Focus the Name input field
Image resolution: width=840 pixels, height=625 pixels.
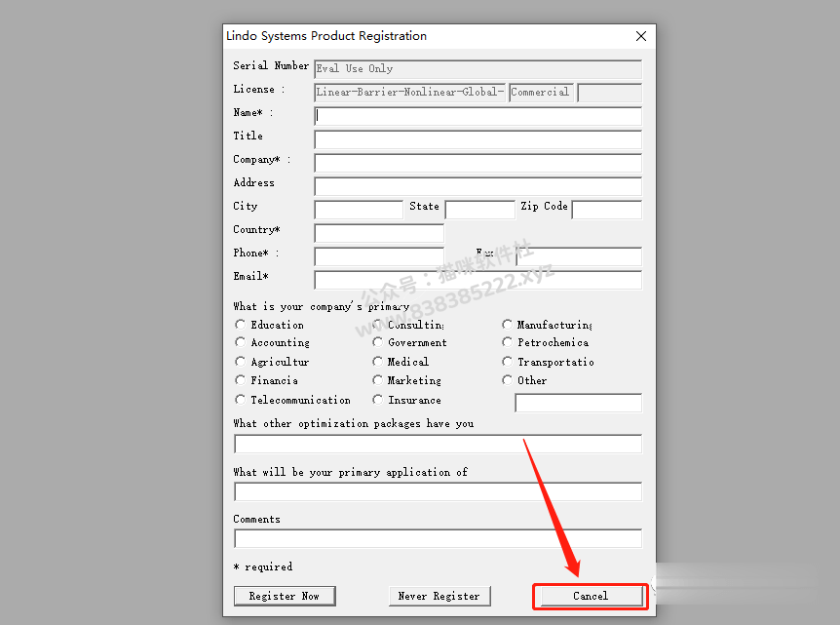pos(477,116)
